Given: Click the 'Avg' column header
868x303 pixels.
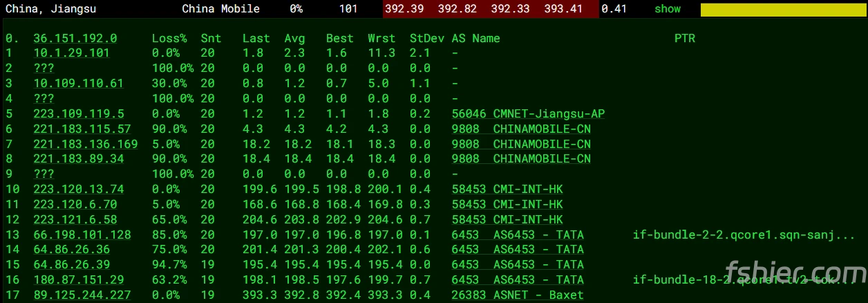Looking at the screenshot, I should coord(295,39).
